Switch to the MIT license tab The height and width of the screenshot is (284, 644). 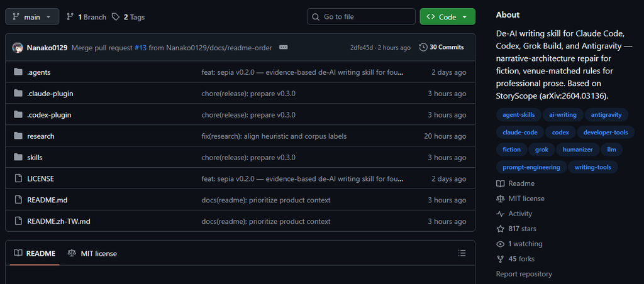coord(92,254)
